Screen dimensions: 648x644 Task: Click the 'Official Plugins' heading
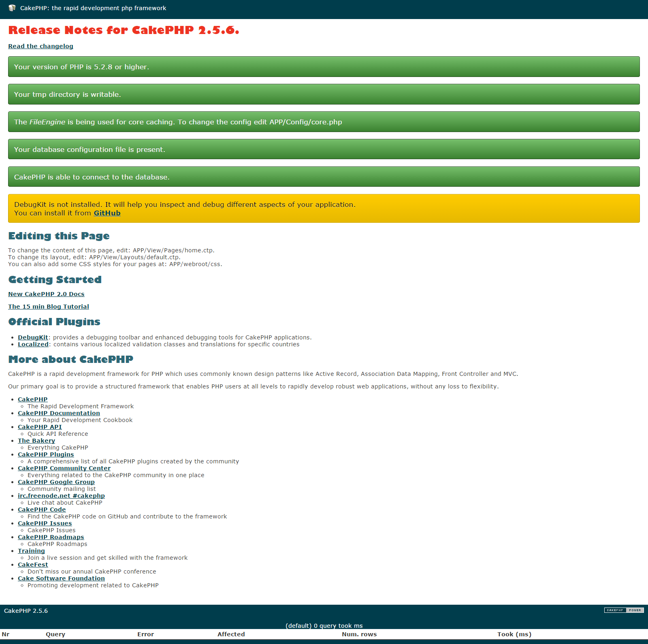click(54, 322)
